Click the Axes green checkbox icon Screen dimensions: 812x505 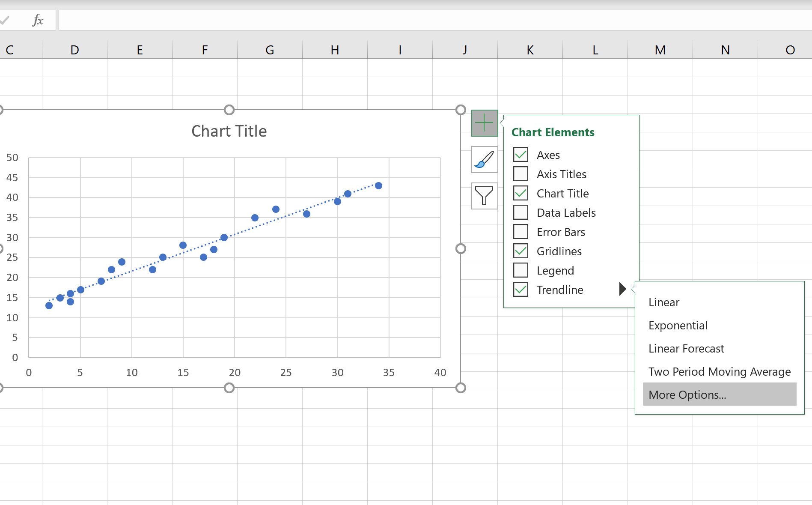tap(521, 154)
